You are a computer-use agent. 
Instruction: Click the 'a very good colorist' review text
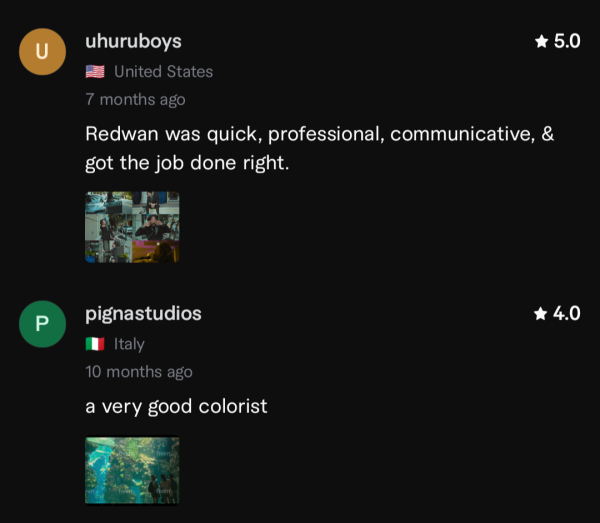(x=176, y=407)
